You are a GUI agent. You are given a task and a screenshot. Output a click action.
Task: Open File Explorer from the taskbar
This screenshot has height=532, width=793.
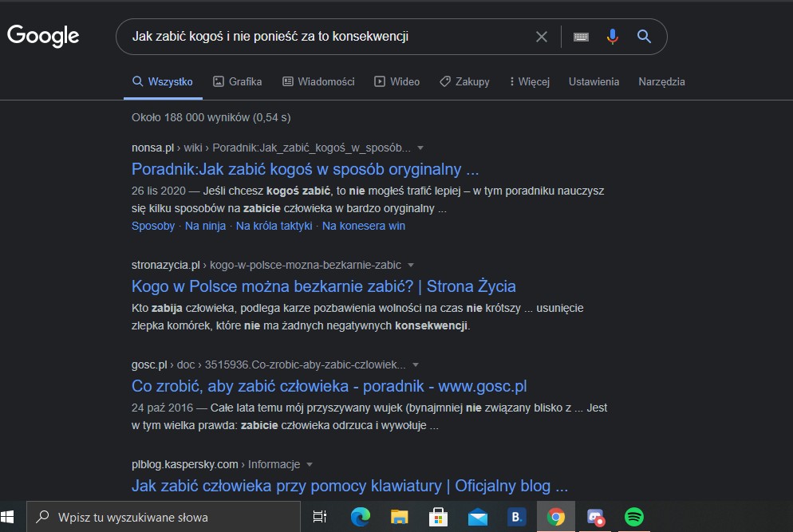(x=400, y=517)
